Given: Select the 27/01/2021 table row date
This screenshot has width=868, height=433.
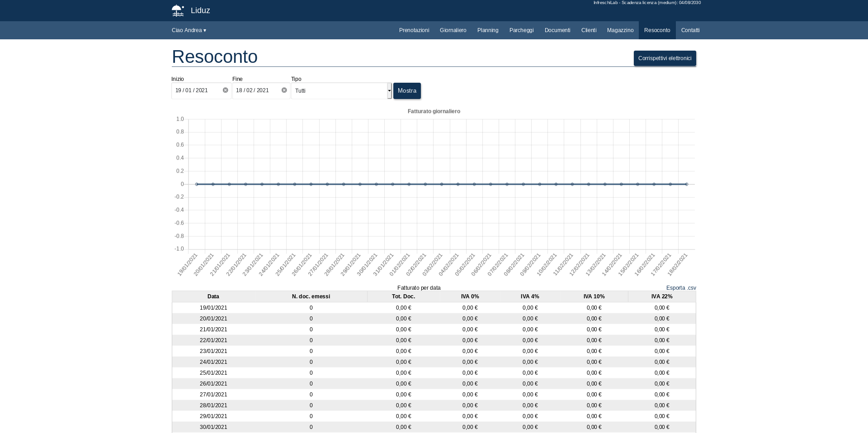Looking at the screenshot, I should pos(213,395).
